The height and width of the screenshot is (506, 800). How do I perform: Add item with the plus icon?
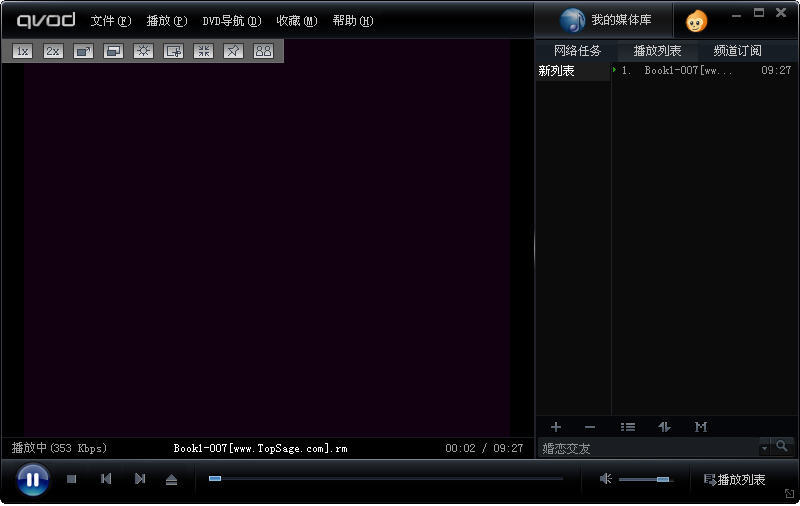[x=556, y=427]
